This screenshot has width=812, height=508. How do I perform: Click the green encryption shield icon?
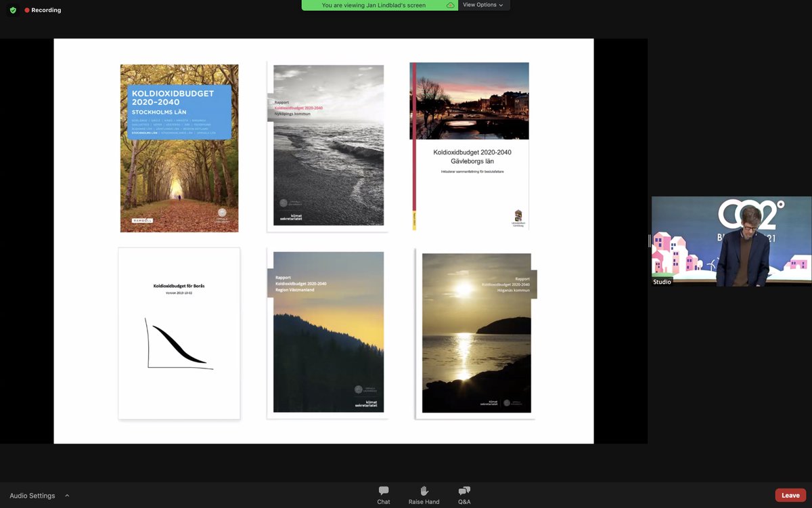click(13, 10)
